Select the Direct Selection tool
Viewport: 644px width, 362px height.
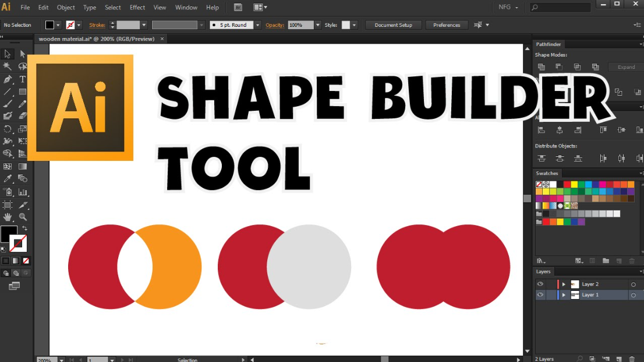[x=23, y=54]
